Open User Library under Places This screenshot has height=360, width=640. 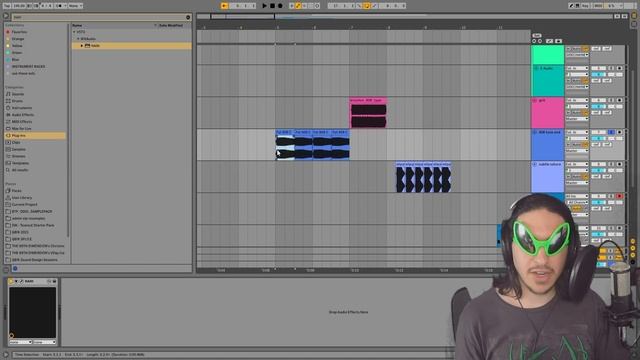[x=22, y=198]
